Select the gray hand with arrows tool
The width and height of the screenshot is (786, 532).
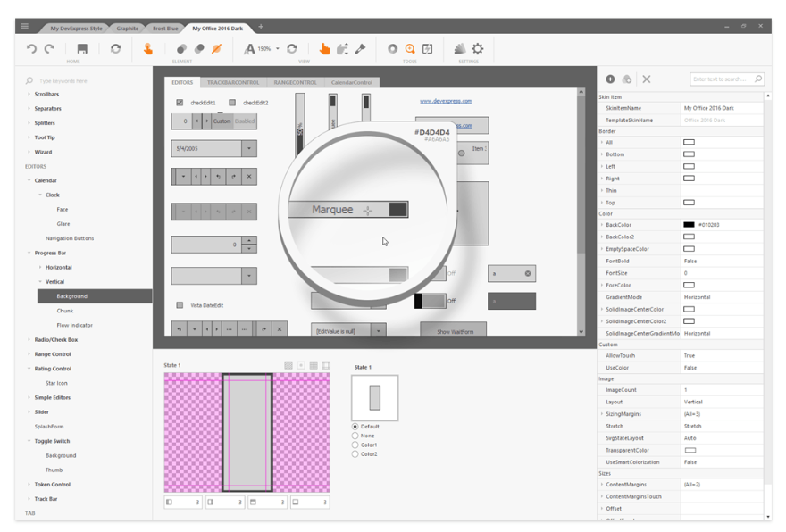(343, 48)
